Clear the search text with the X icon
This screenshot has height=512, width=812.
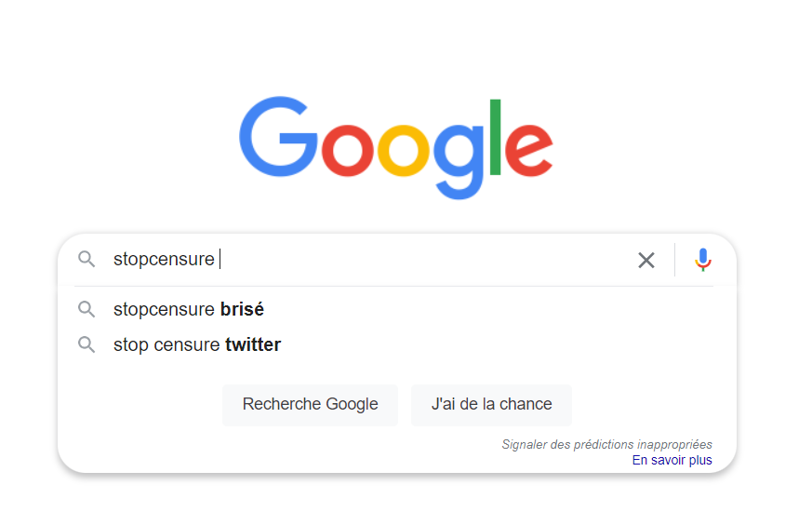tap(646, 260)
